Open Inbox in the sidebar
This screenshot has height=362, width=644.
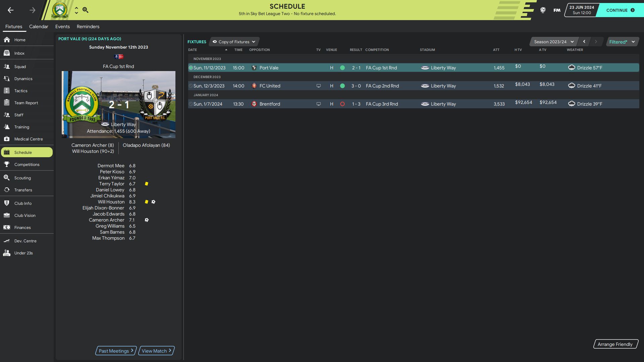tap(27, 53)
